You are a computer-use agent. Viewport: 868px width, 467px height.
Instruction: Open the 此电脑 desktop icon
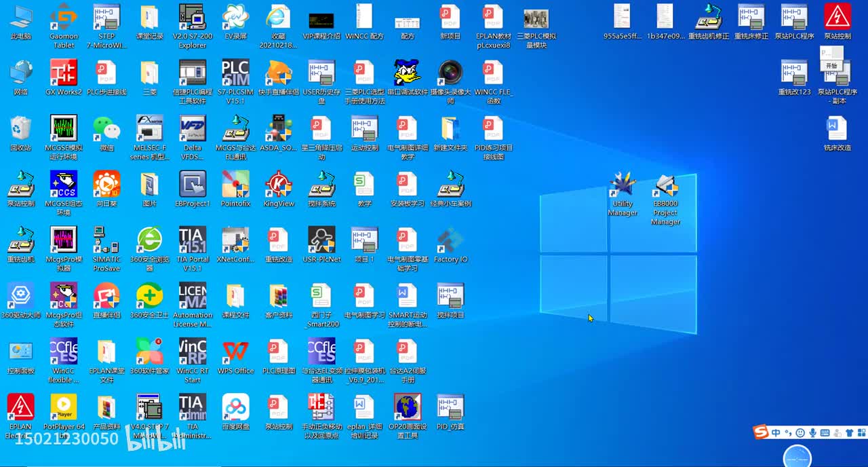[x=20, y=22]
